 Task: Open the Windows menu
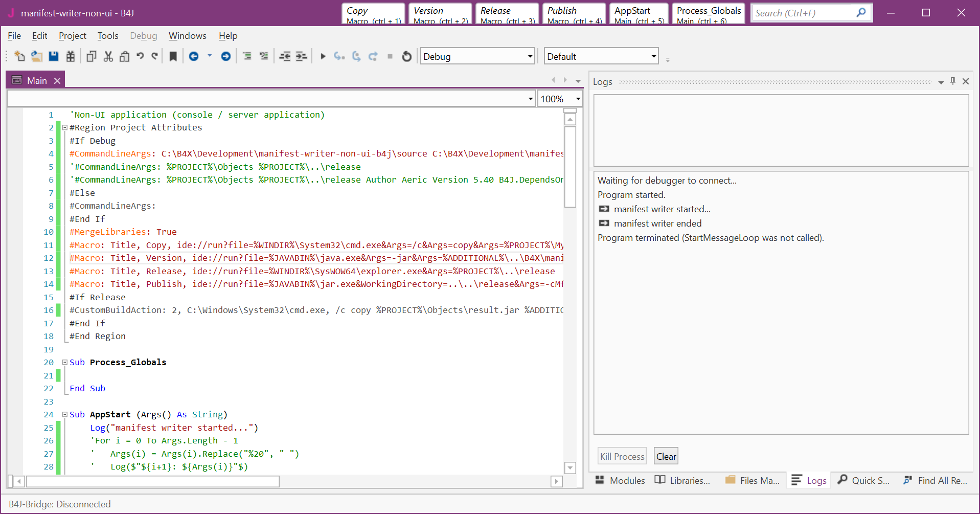point(188,36)
